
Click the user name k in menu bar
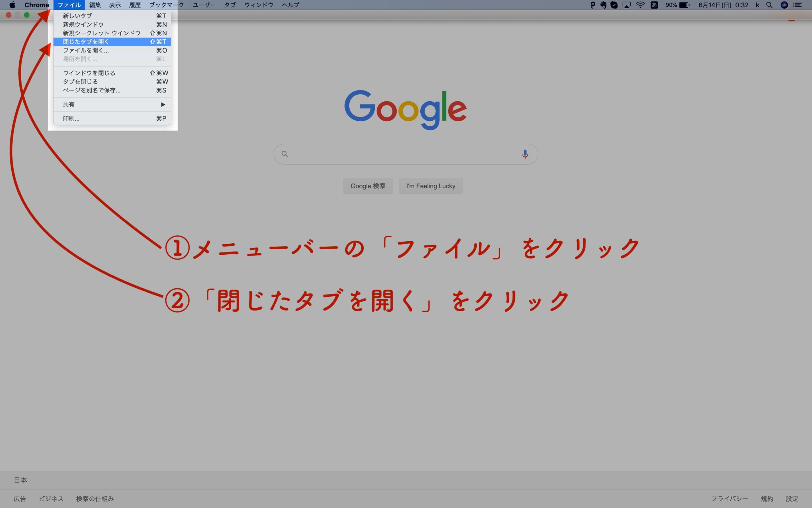coord(757,5)
